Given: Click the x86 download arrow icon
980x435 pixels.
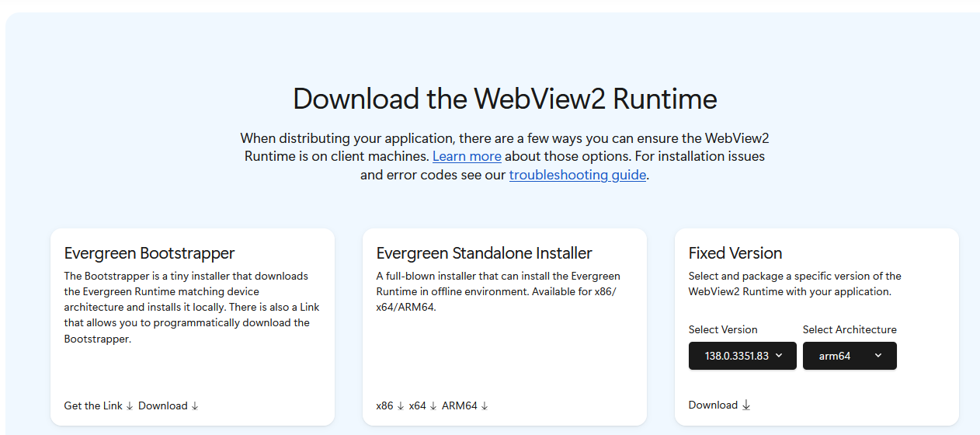Looking at the screenshot, I should coord(401,406).
